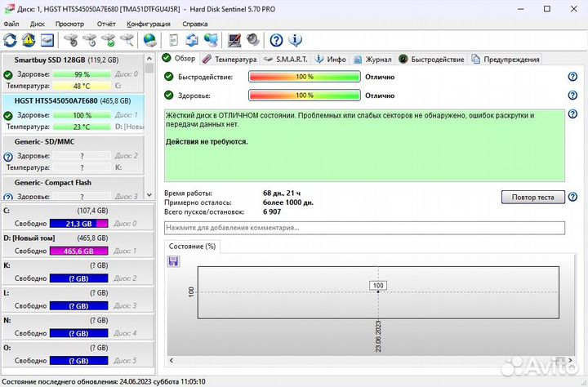Select the HGST HTS545050A7E680 disk entry
Screen dimensions: 588x387
click(x=73, y=114)
